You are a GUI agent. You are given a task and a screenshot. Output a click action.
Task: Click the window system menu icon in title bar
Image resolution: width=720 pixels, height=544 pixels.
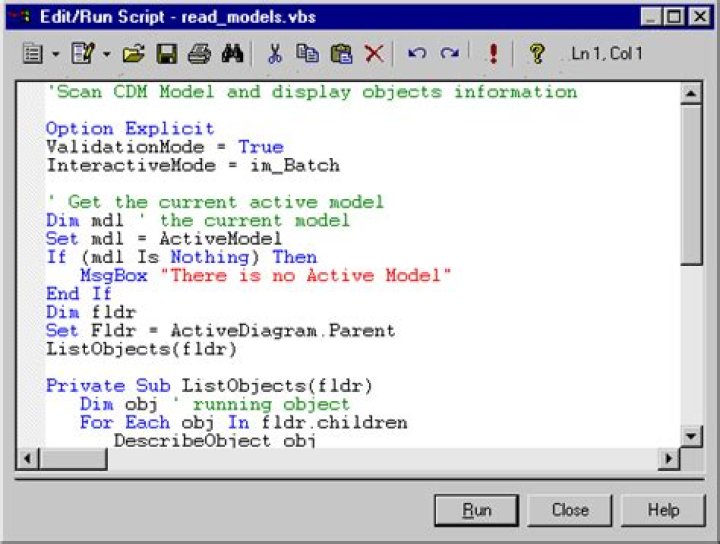tap(19, 17)
